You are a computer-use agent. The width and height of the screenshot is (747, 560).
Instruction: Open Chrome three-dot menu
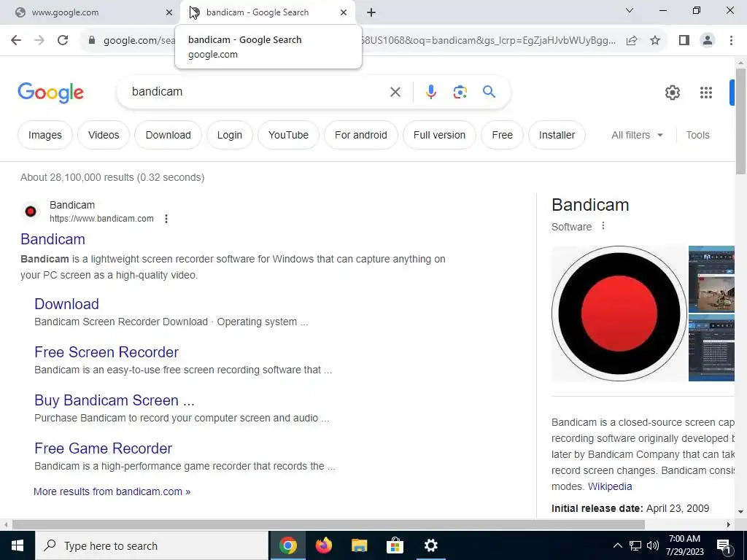(731, 40)
